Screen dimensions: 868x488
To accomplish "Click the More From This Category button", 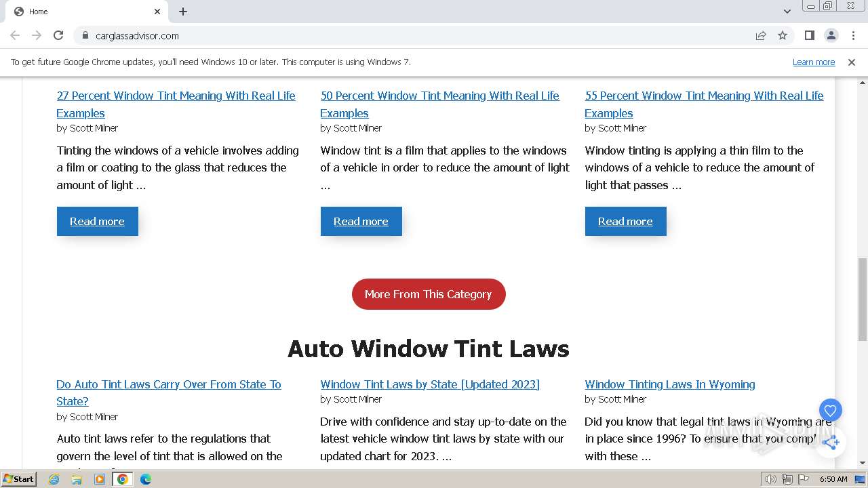I will click(429, 294).
